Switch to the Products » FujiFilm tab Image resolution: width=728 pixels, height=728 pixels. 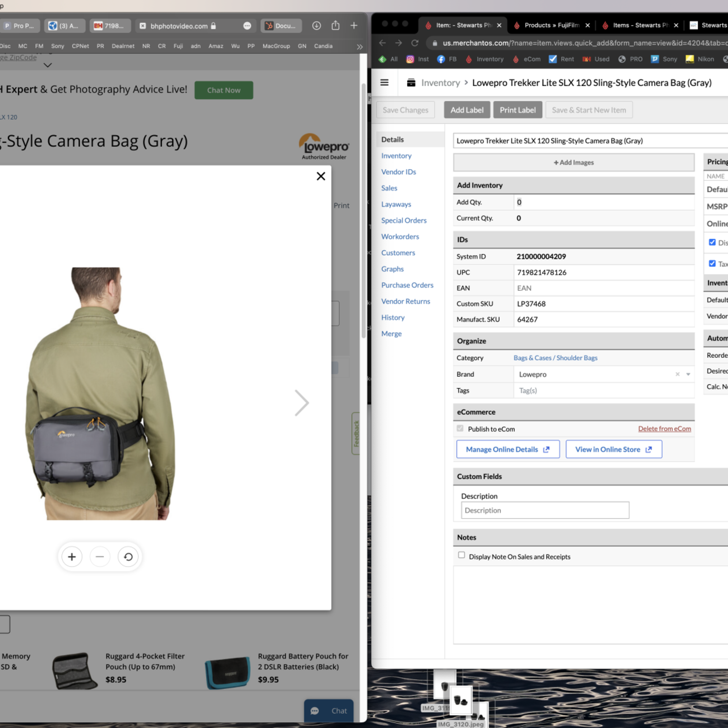tap(551, 26)
